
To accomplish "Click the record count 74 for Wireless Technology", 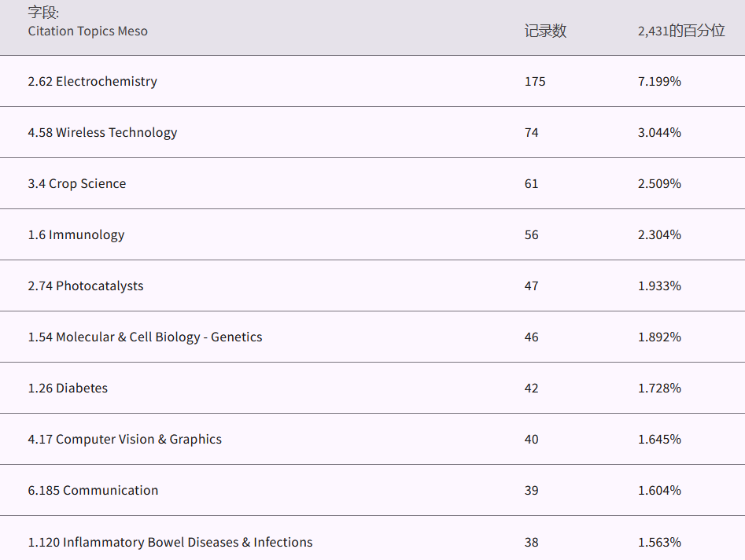I will pos(532,132).
